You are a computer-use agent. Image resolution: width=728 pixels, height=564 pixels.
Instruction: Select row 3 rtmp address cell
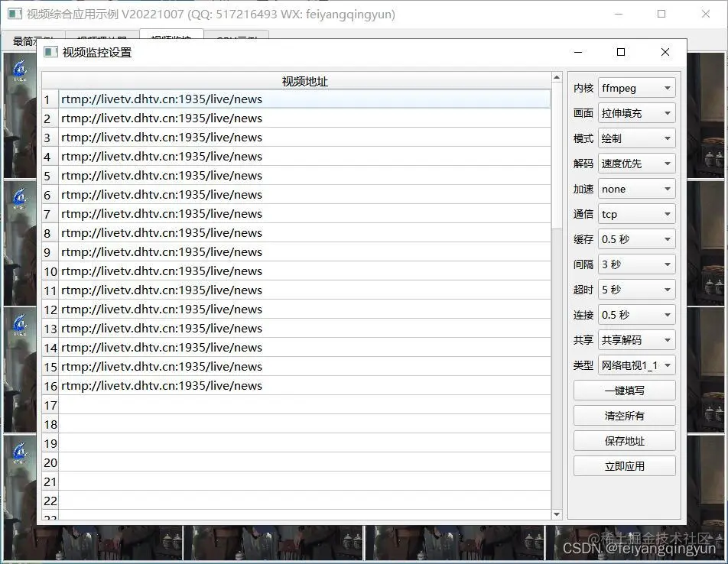tap(304, 138)
